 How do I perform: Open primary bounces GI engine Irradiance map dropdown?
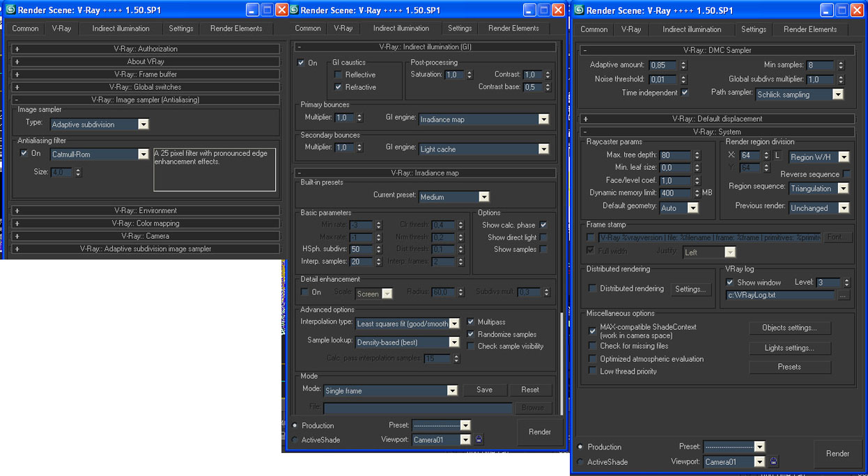543,120
